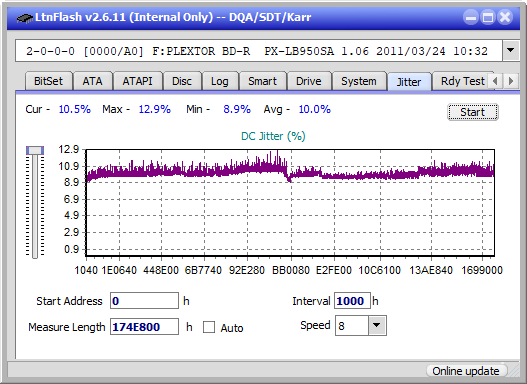The image size is (527, 384).
Task: Click the Online update button
Action: [465, 371]
